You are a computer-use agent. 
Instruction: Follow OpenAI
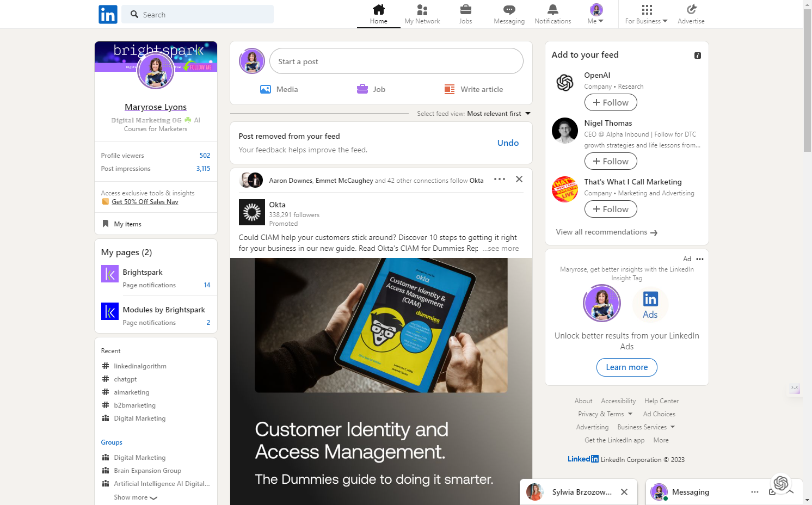tap(611, 102)
